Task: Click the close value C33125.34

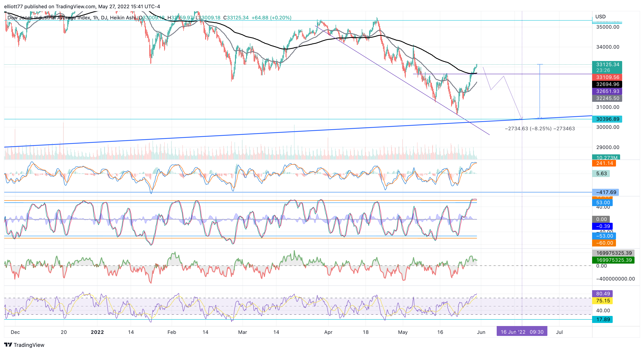Action: [236, 18]
